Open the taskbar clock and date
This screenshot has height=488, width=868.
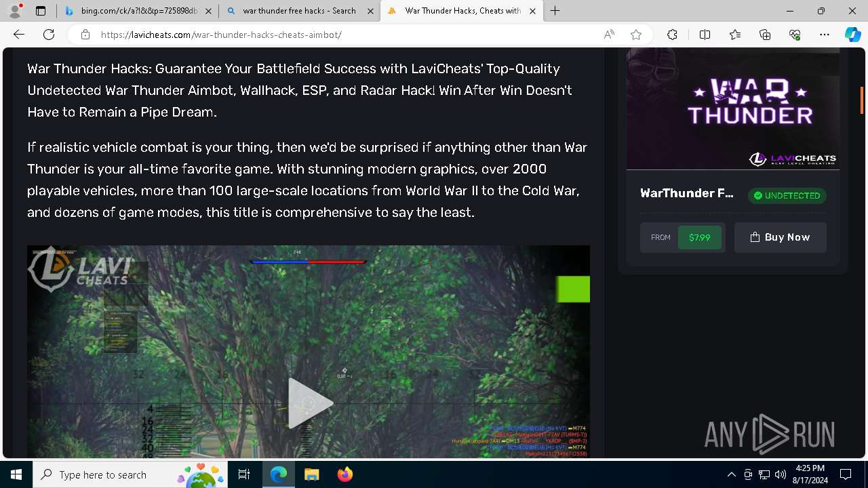click(810, 474)
